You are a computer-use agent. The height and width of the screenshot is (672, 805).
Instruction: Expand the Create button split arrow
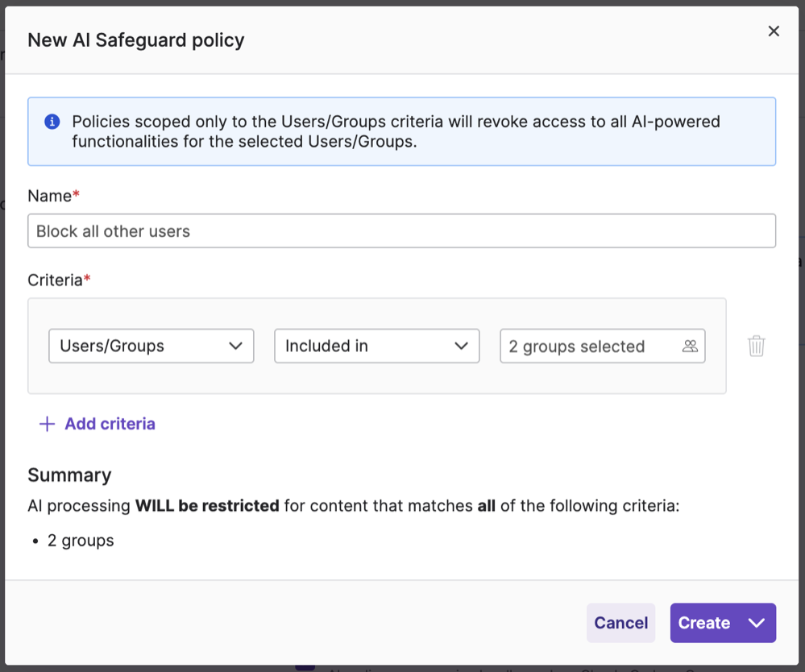[x=756, y=623]
